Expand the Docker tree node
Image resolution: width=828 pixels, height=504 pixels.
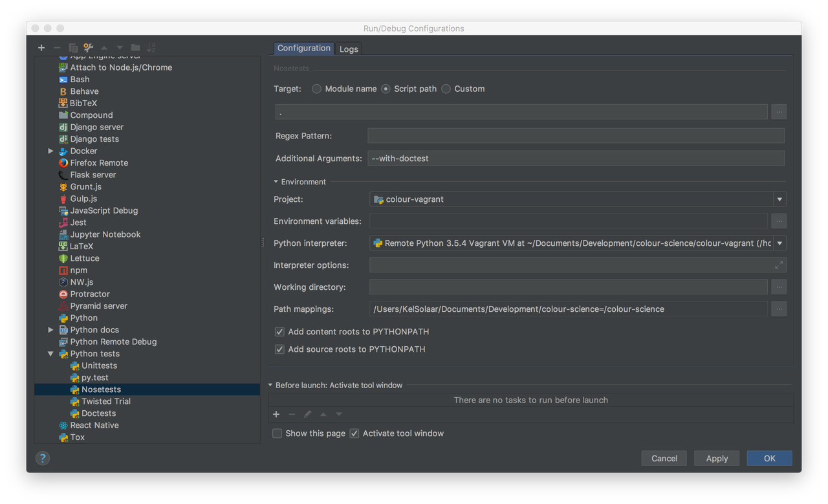50,151
